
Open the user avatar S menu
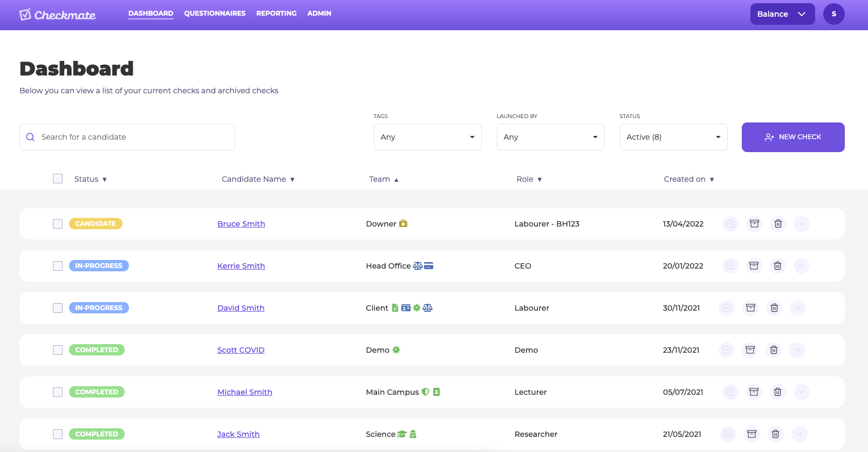833,14
